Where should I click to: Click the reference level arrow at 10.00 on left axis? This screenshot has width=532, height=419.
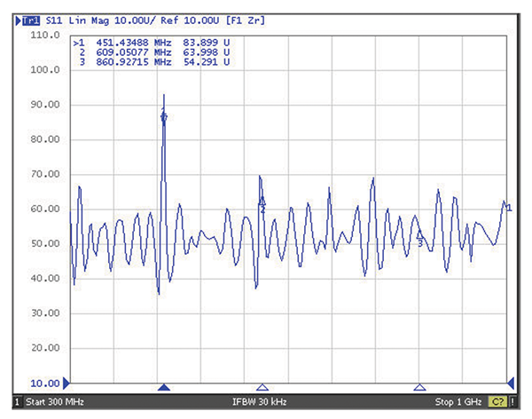(65, 383)
